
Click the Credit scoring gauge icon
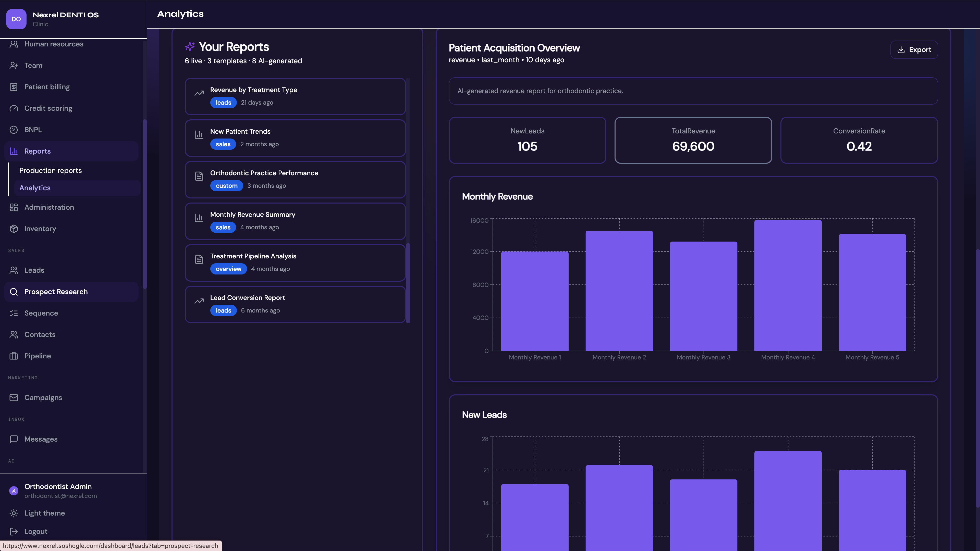14,108
